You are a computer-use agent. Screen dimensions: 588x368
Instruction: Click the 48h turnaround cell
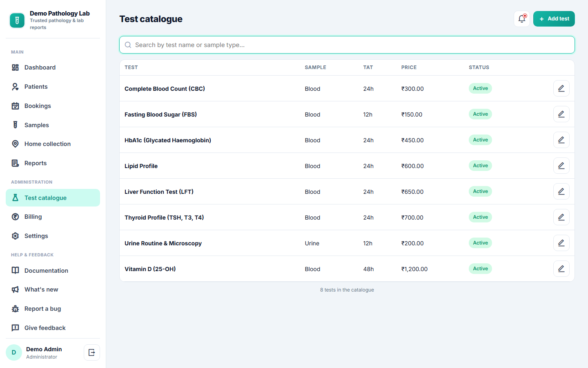368,269
